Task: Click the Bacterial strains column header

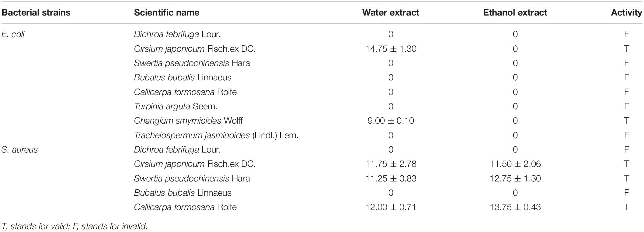Action: [x=36, y=12]
